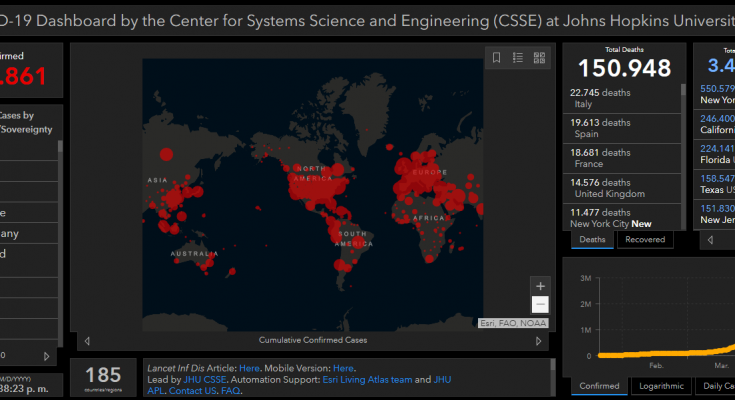
Task: Select the Logarithmic chart tab
Action: (661, 386)
